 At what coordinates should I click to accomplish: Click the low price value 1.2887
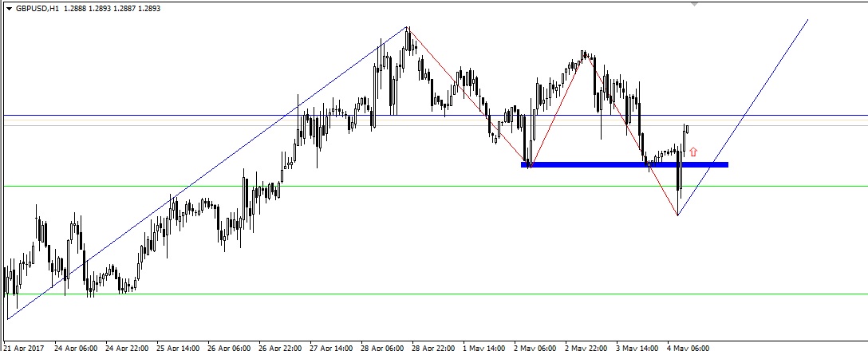pyautogui.click(x=124, y=9)
